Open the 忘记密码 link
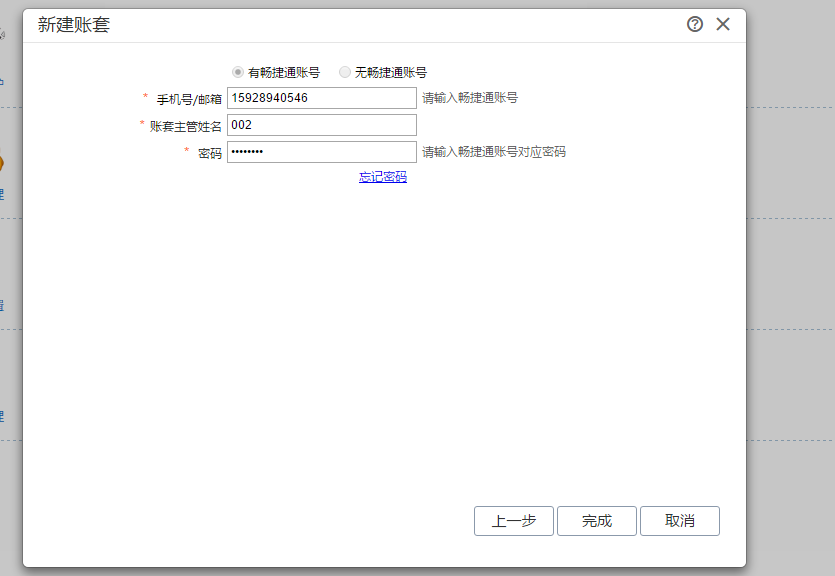The image size is (835, 576). [383, 177]
